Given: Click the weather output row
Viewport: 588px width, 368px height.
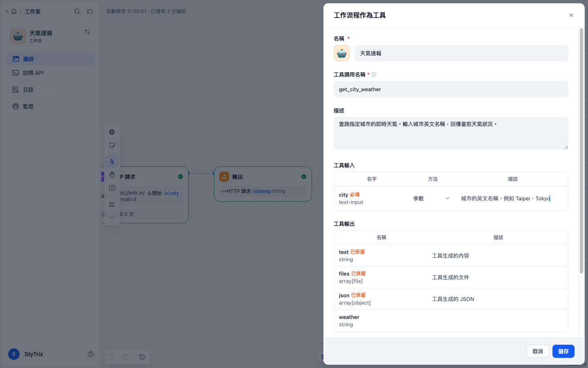Looking at the screenshot, I should [x=451, y=321].
